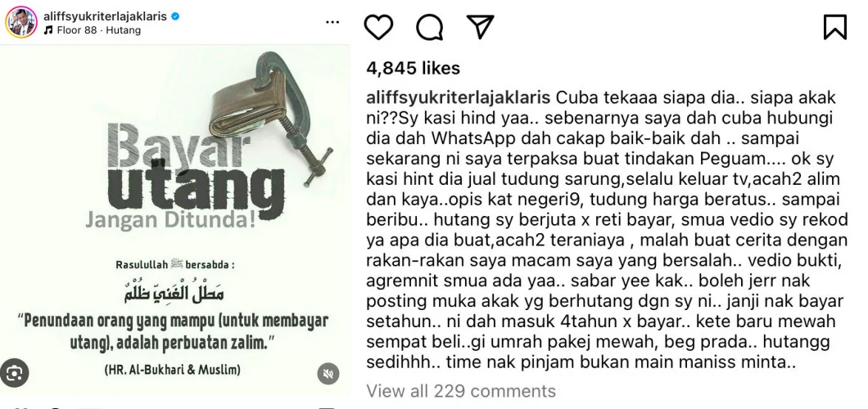Like the post with the heart icon
The image size is (868, 409).
tap(378, 26)
